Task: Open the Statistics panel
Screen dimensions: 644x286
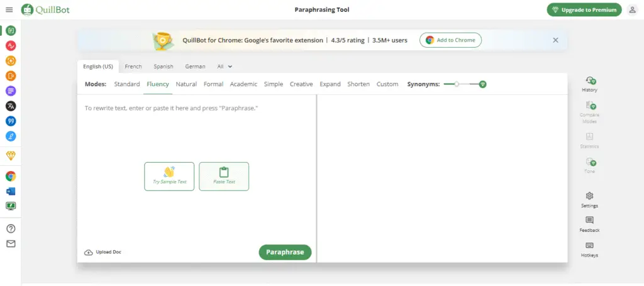Action: 589,140
